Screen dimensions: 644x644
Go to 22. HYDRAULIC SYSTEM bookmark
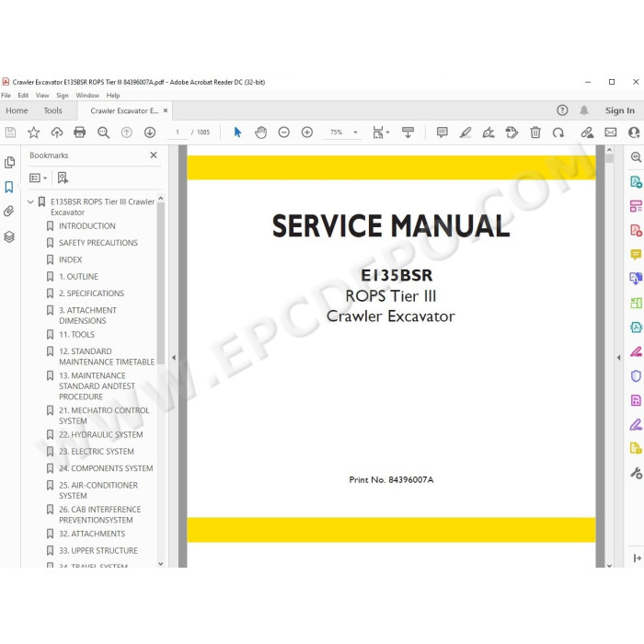[x=100, y=434]
